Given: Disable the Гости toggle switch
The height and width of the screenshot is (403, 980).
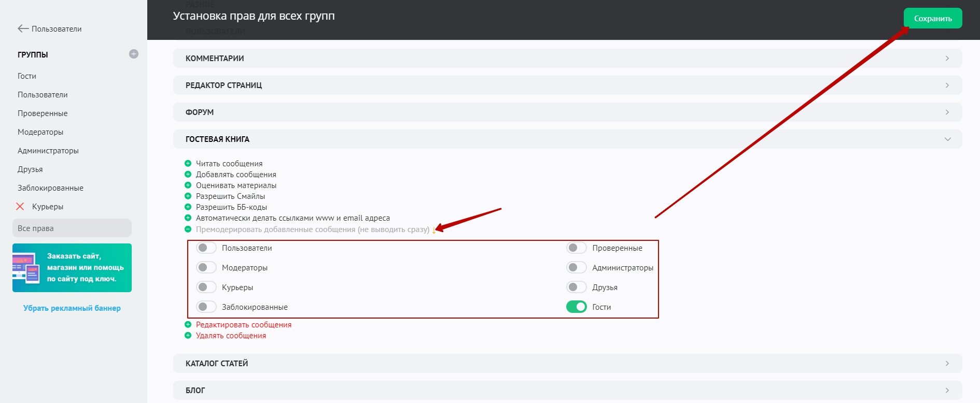Looking at the screenshot, I should pyautogui.click(x=576, y=307).
